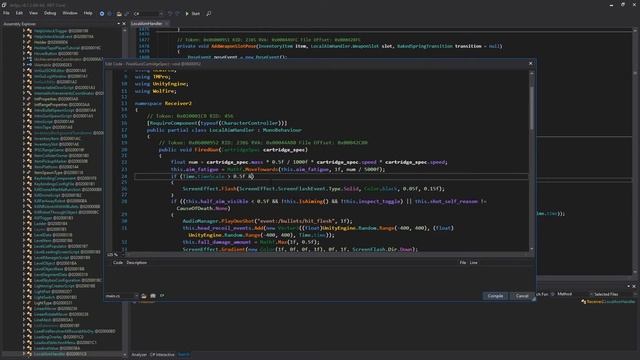Click the Code column header

[x=118, y=262]
